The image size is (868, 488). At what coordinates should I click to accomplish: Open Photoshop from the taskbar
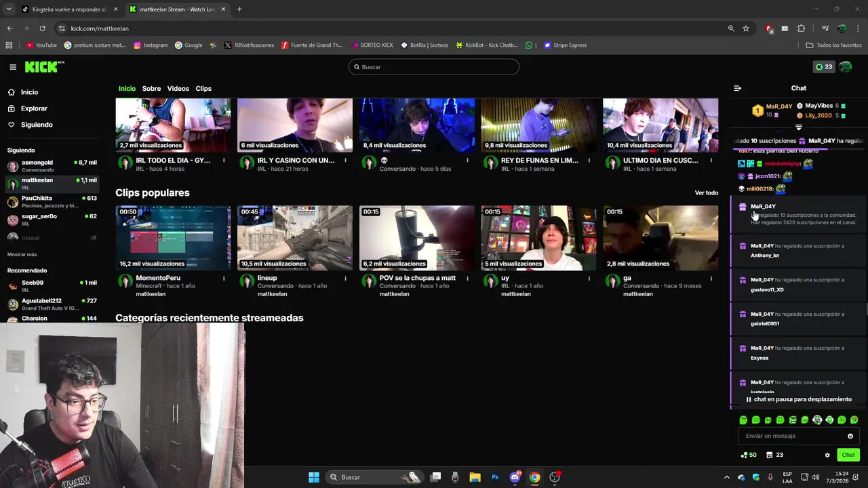click(x=495, y=477)
